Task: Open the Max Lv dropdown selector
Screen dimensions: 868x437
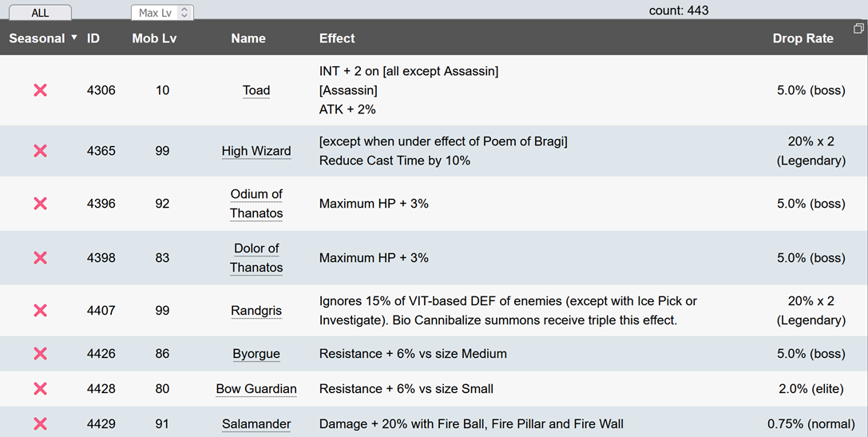Action: (162, 13)
